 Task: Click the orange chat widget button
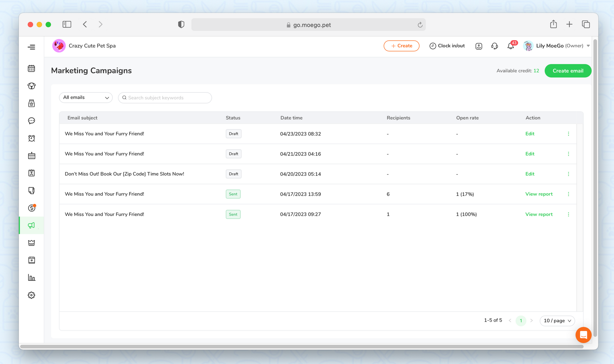pyautogui.click(x=583, y=335)
